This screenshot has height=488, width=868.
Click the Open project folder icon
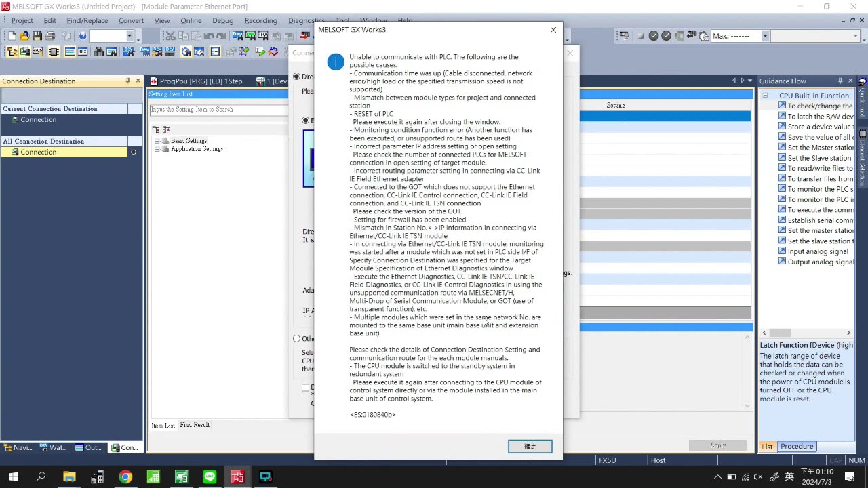(x=24, y=36)
